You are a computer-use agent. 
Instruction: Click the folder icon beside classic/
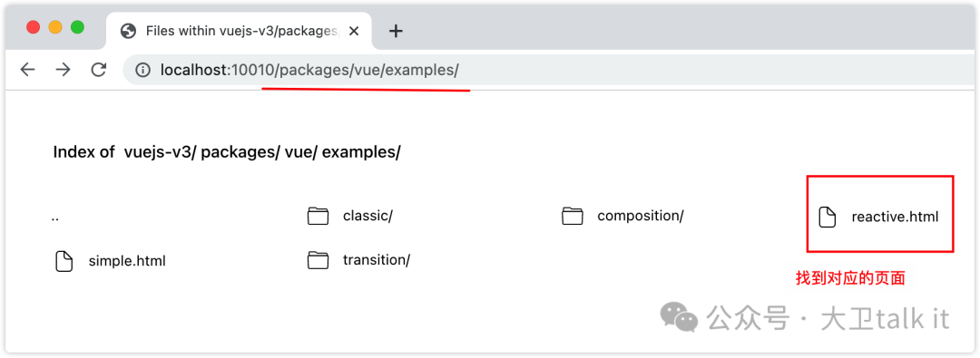(318, 217)
